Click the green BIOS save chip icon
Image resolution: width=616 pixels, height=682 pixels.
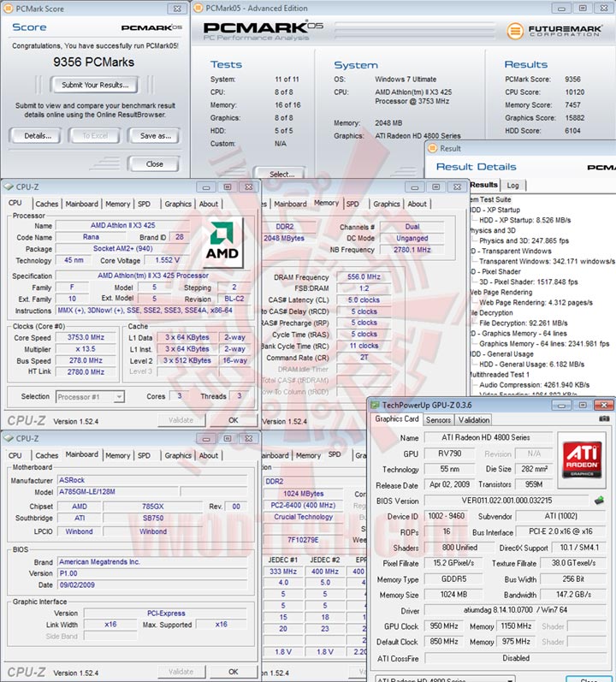click(599, 501)
